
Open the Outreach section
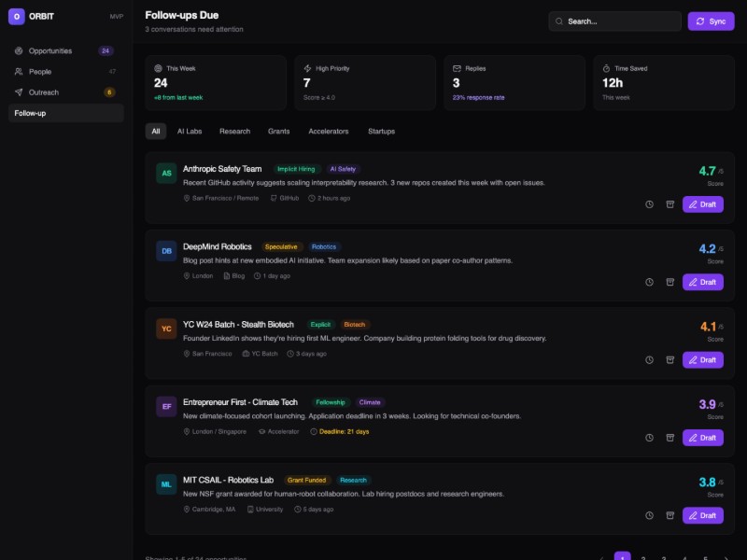coord(44,92)
